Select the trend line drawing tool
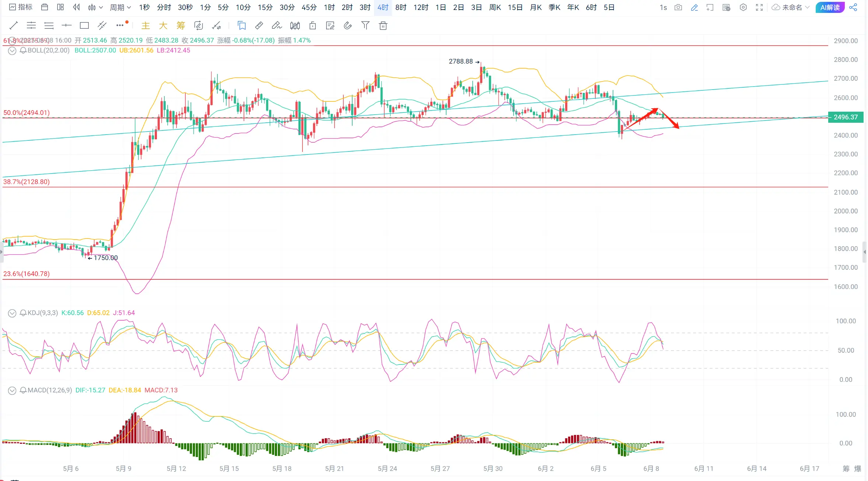Image resolution: width=868 pixels, height=481 pixels. pos(14,25)
